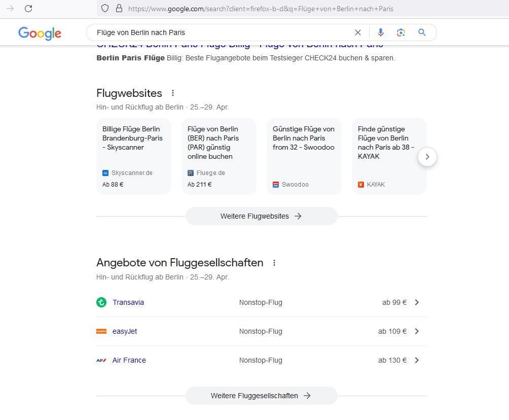Expand the Transavia offer chevron

click(417, 302)
